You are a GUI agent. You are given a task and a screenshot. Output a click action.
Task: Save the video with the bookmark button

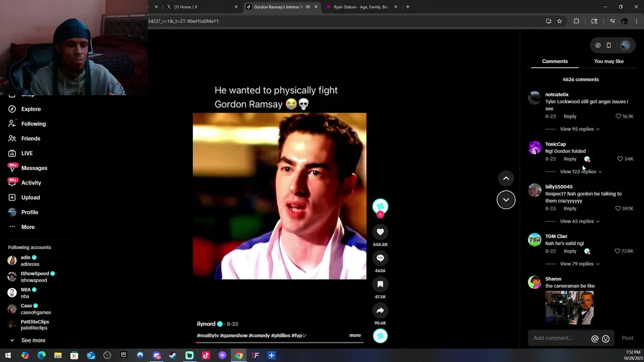point(380,284)
